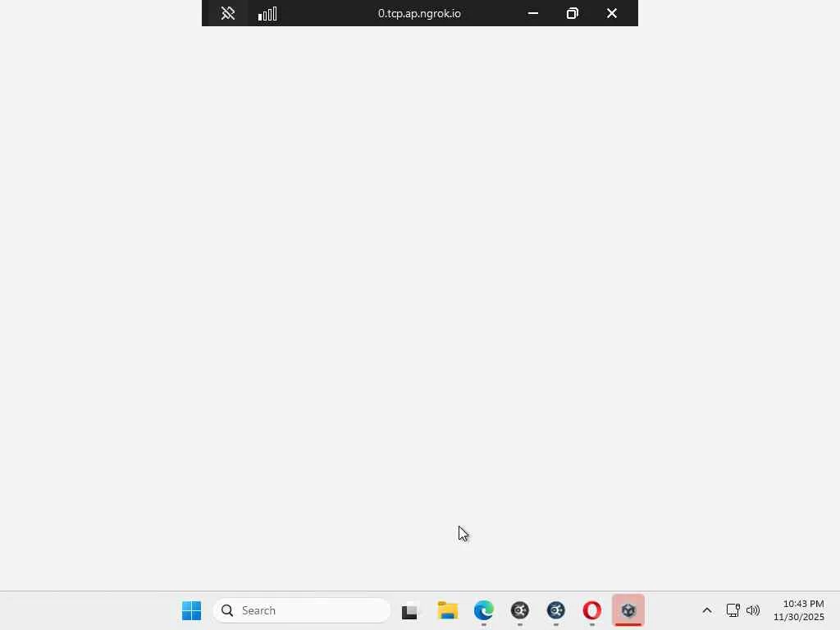The image size is (840, 630).
Task: Click the taskbar Search box
Action: tap(302, 610)
